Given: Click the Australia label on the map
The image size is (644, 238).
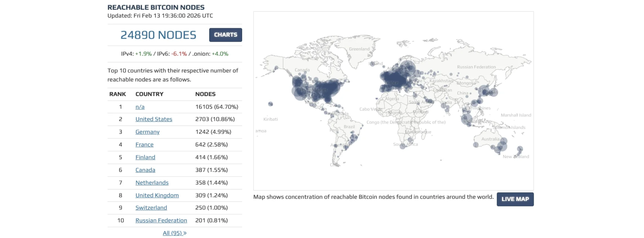Looking at the screenshot, I should point(490,139).
